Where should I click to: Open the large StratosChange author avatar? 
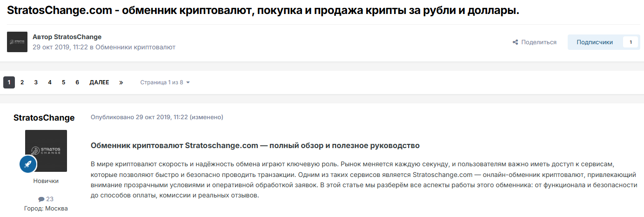point(46,151)
